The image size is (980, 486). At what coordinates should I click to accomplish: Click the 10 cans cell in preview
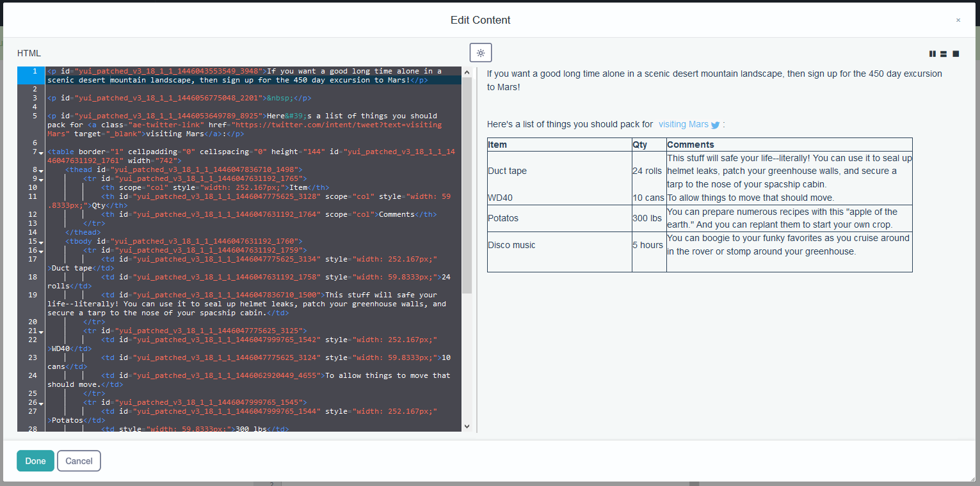click(x=649, y=198)
